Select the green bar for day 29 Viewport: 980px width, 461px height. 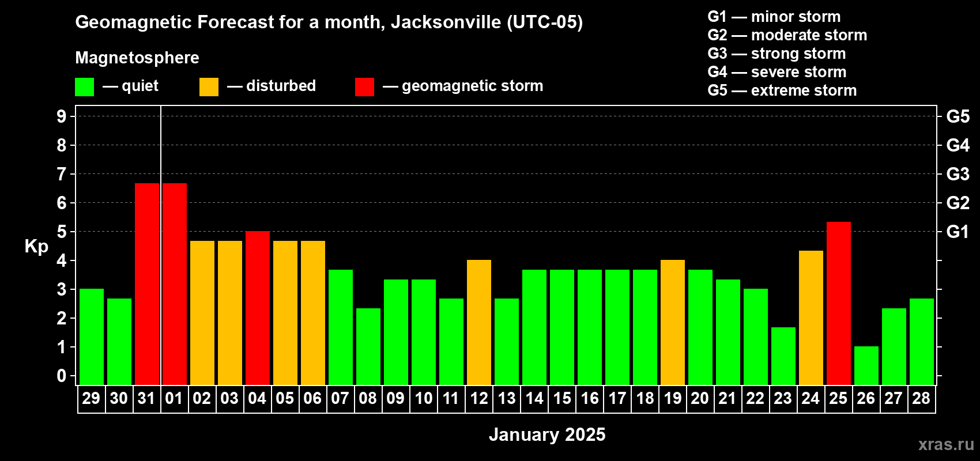(92, 337)
